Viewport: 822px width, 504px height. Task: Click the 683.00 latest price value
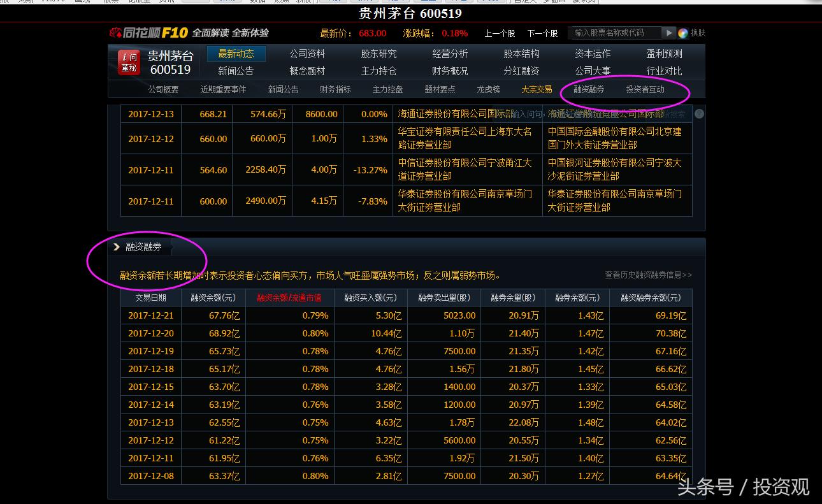click(373, 33)
